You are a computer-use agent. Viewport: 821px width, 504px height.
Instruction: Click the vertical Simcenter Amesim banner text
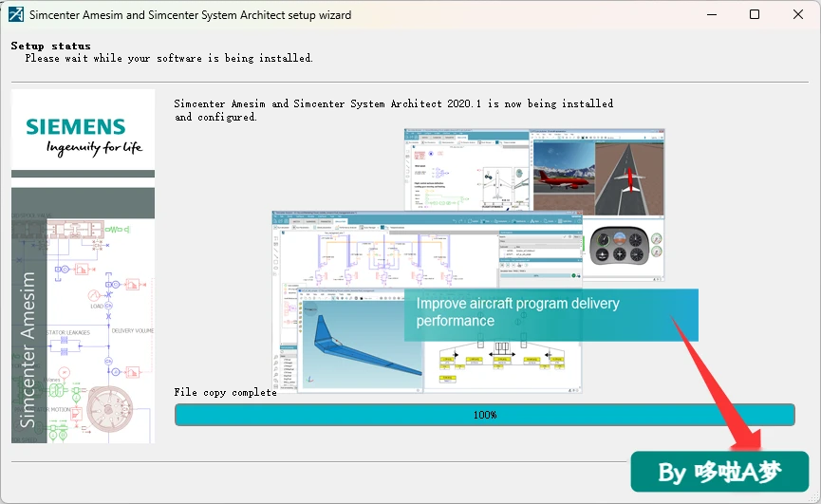click(x=28, y=349)
